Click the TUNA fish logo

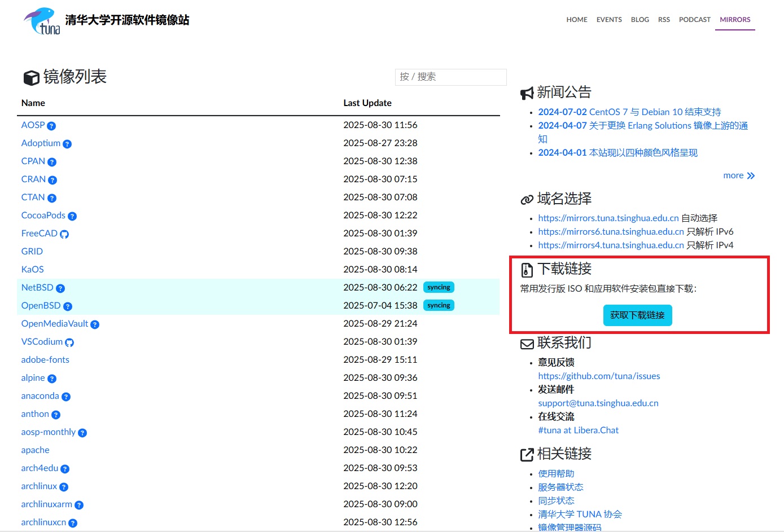pos(42,21)
